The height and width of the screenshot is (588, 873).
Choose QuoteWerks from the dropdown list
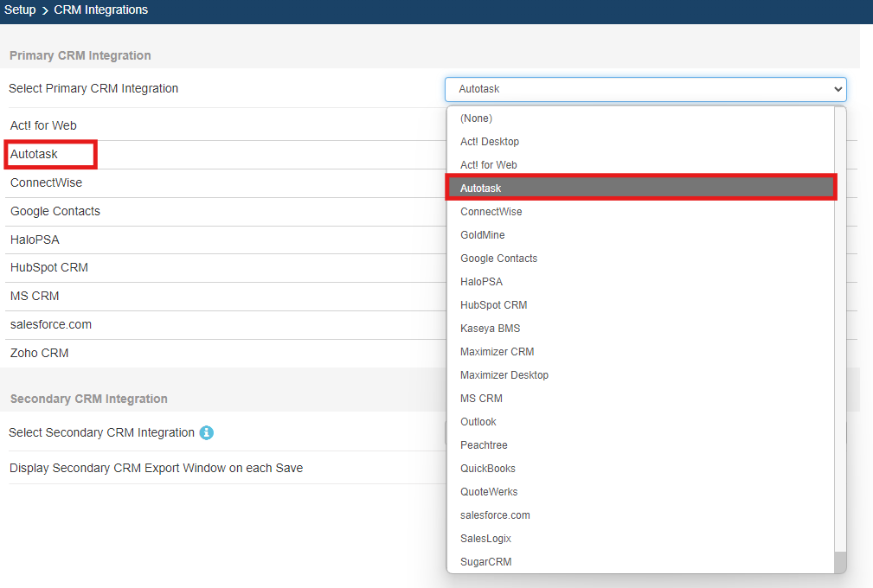pyautogui.click(x=489, y=492)
